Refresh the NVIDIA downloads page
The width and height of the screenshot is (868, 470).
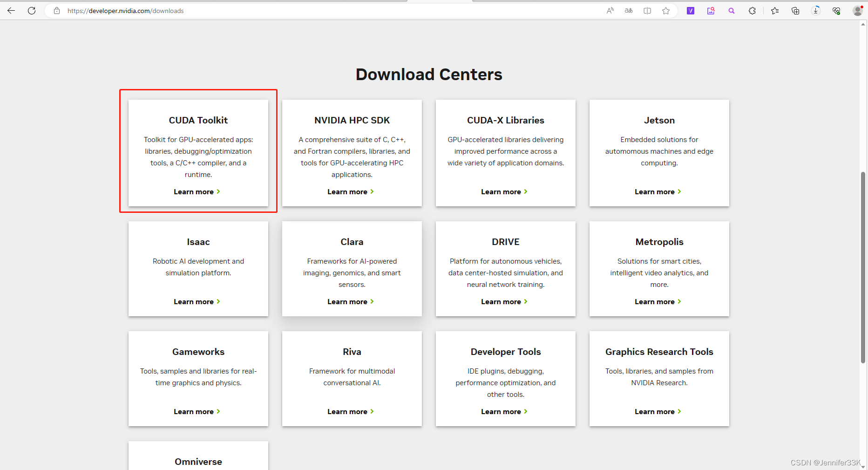[x=32, y=11]
